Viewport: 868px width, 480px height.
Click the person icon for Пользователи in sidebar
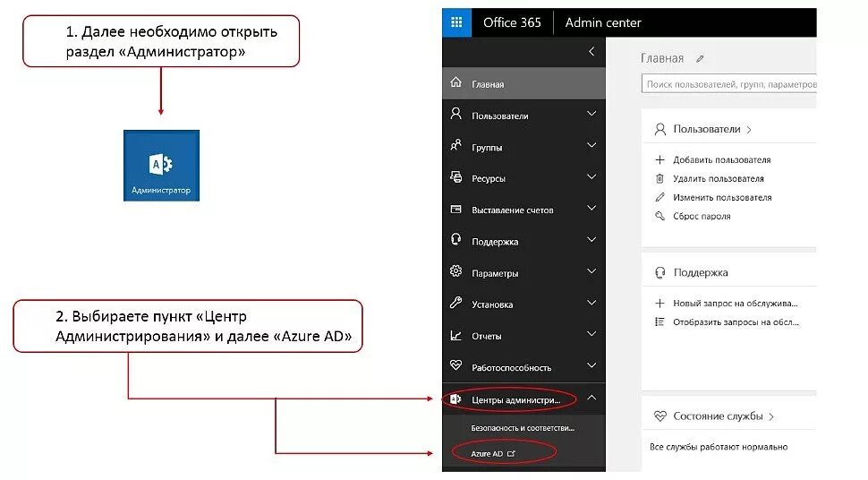[x=455, y=115]
